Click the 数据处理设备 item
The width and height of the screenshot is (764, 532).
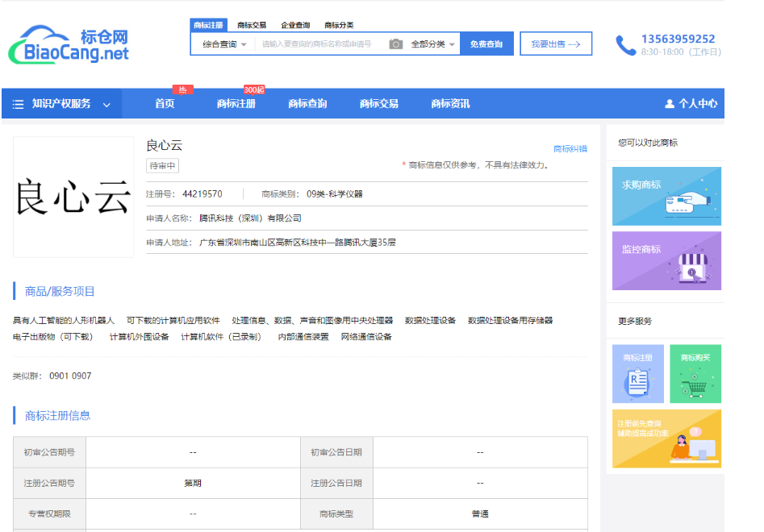430,321
